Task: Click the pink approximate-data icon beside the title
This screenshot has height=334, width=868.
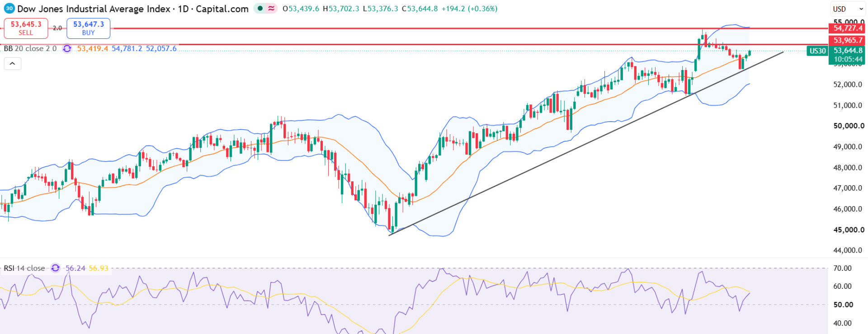Action: (271, 9)
